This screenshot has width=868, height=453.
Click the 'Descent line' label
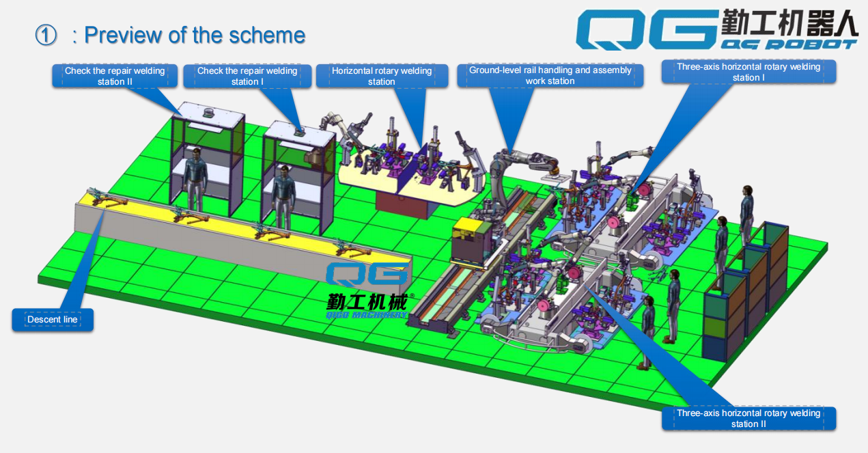point(53,320)
